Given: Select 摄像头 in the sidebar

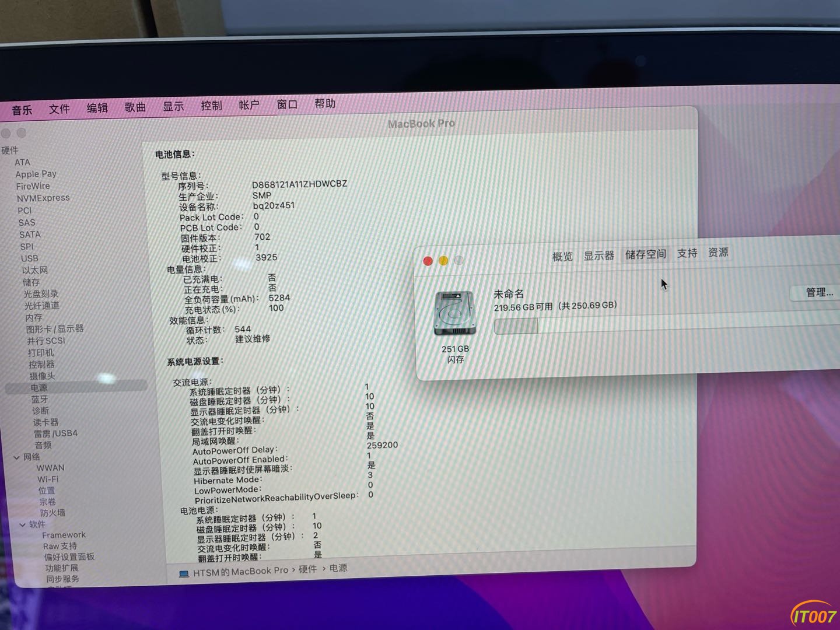Looking at the screenshot, I should 43,376.
